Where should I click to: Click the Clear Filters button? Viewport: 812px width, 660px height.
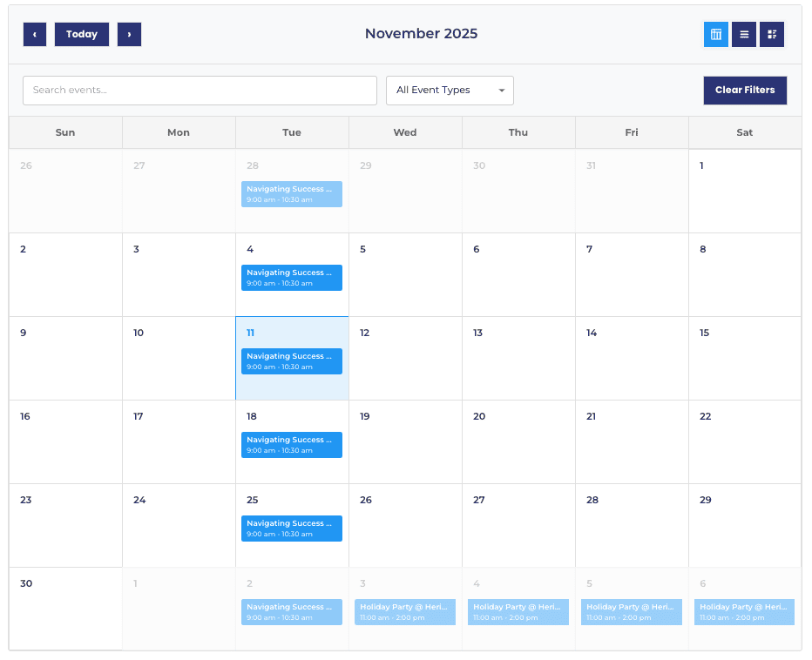(745, 91)
